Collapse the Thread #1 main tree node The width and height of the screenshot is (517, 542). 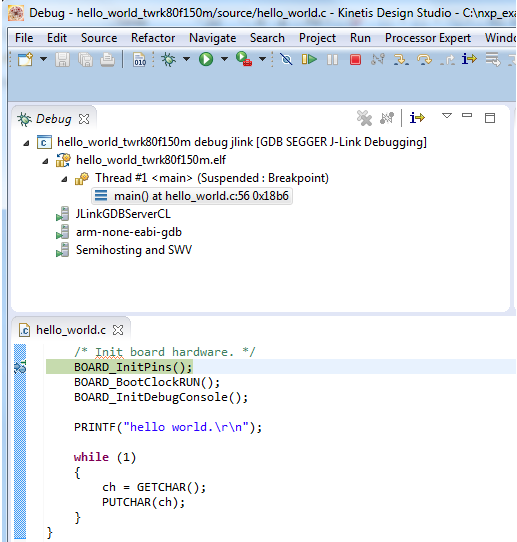click(64, 179)
